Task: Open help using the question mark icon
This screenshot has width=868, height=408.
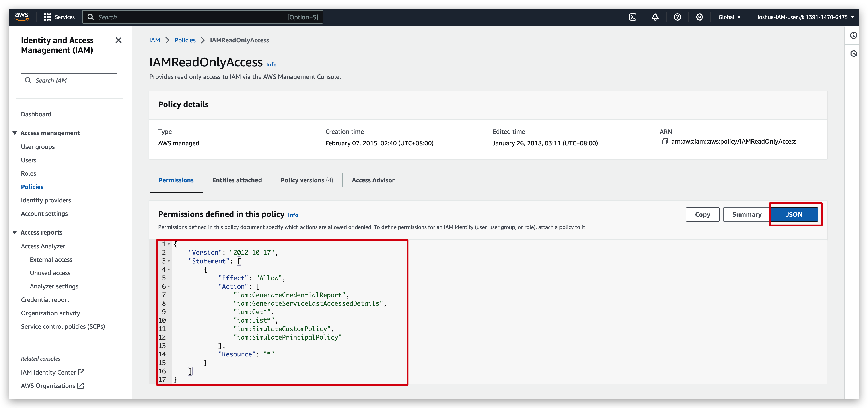Action: coord(677,17)
